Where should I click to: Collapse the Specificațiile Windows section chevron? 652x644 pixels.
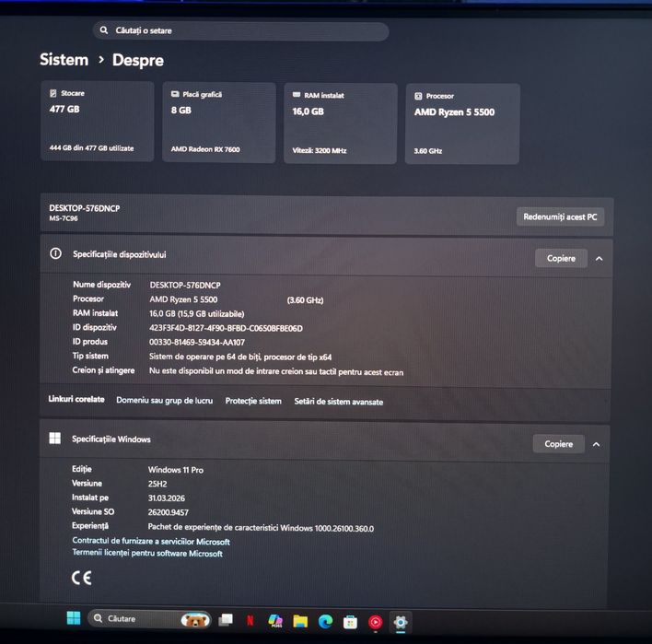click(596, 444)
